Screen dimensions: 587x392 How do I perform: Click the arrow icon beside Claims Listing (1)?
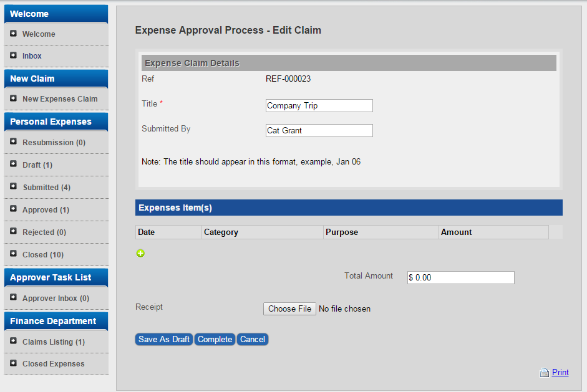pos(14,340)
